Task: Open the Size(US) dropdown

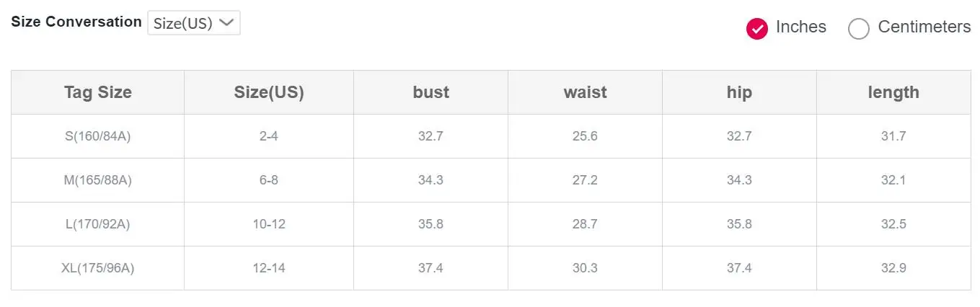Action: point(193,23)
